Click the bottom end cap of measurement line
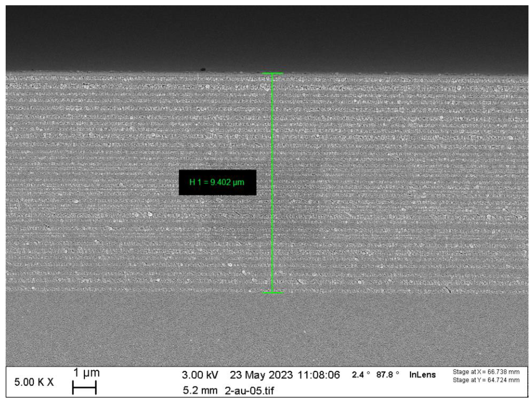This screenshot has height=406, width=532. (x=272, y=293)
